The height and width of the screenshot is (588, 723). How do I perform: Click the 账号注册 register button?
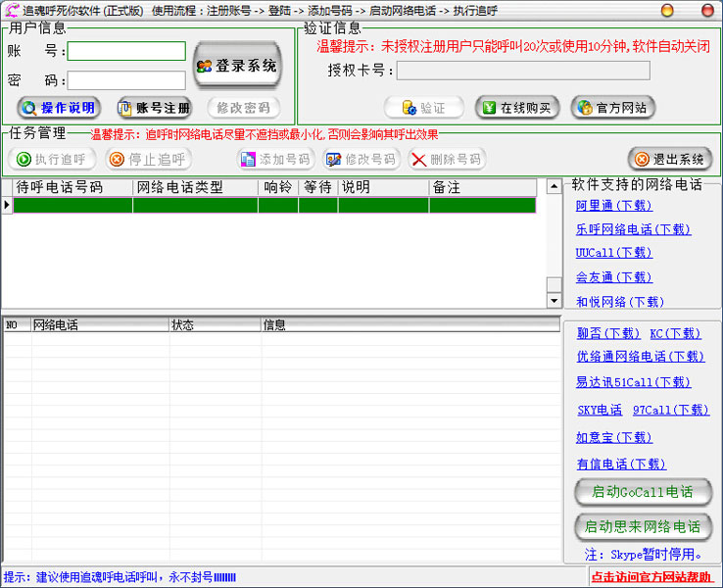(155, 108)
